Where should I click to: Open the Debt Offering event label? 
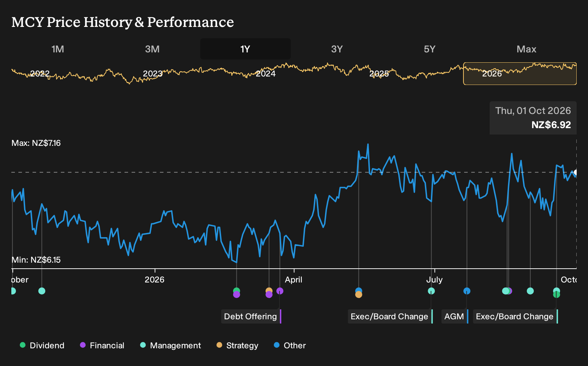click(x=251, y=316)
